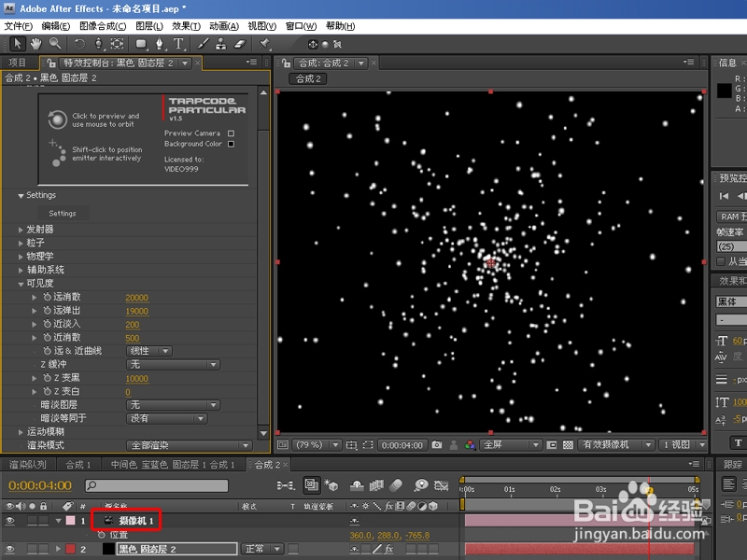Open the Z 缓冲 dropdown
The height and width of the screenshot is (560, 747).
point(173,364)
